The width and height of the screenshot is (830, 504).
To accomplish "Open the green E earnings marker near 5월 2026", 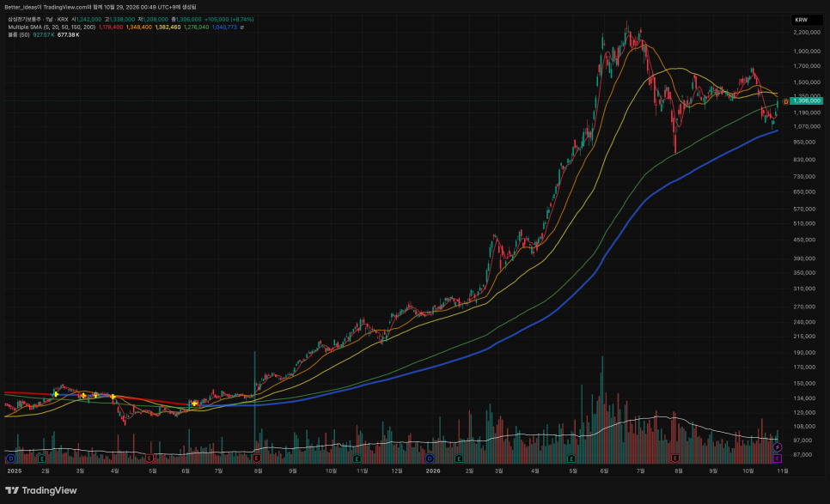I will coord(571,458).
